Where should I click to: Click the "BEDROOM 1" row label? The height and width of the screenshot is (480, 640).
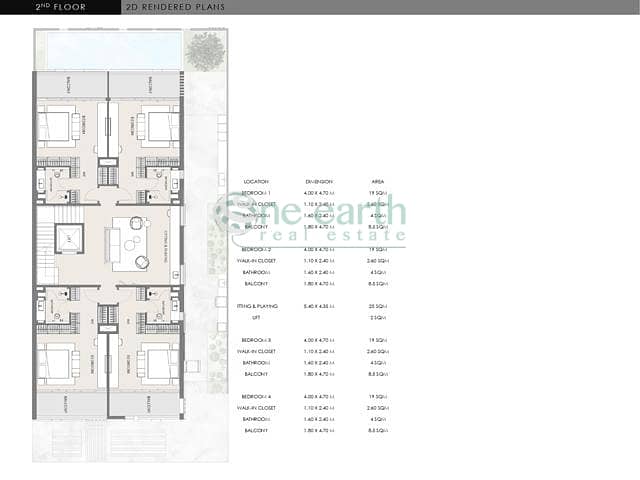point(256,193)
